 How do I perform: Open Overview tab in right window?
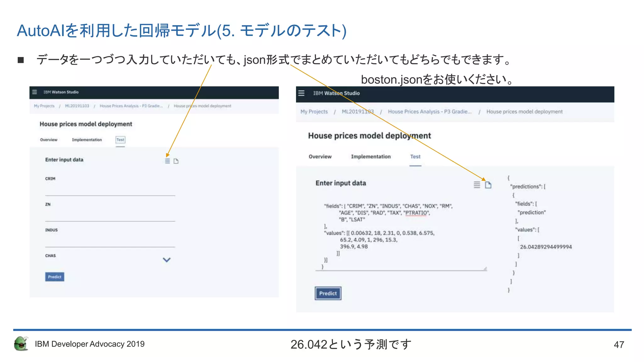tap(320, 156)
